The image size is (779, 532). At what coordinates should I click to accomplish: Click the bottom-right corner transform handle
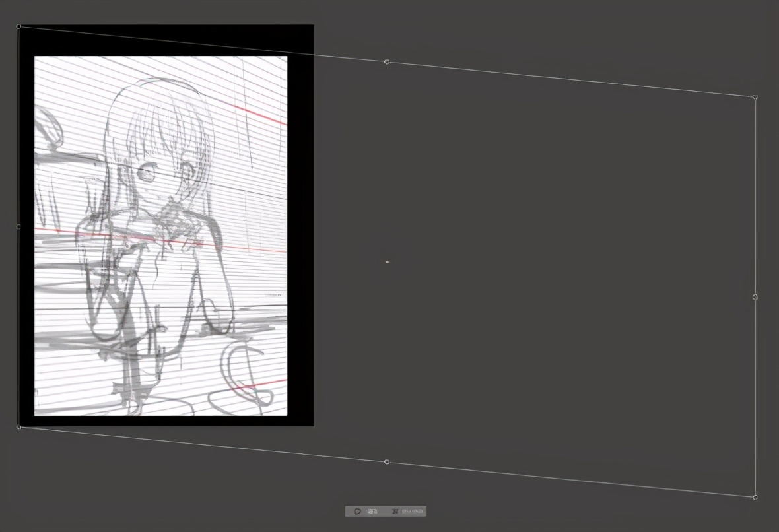(x=755, y=497)
